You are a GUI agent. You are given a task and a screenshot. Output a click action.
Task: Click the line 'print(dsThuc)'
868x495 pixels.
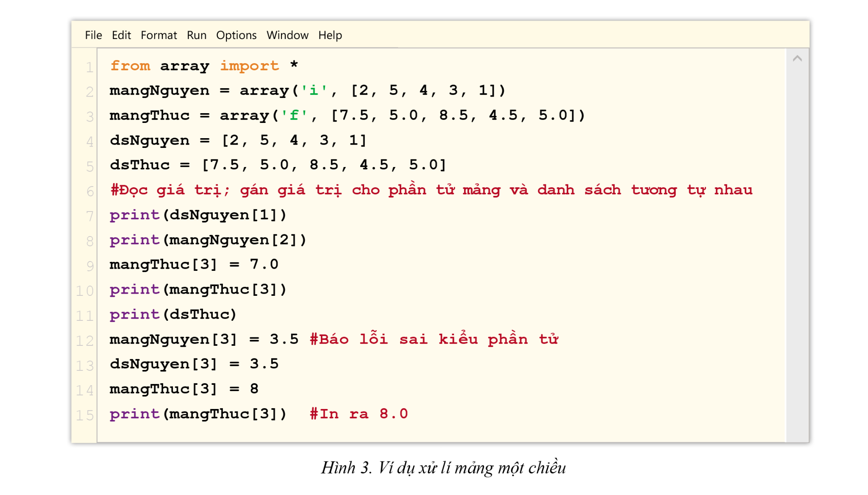tap(173, 314)
